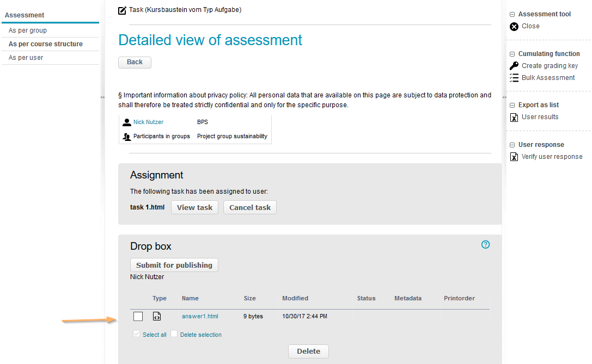This screenshot has width=592, height=364.
Task: Toggle the Delete selection checkbox
Action: point(174,334)
